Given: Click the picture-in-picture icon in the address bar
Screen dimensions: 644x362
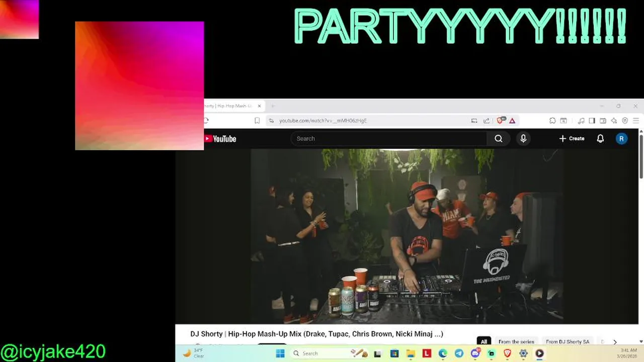Looking at the screenshot, I should pyautogui.click(x=474, y=121).
